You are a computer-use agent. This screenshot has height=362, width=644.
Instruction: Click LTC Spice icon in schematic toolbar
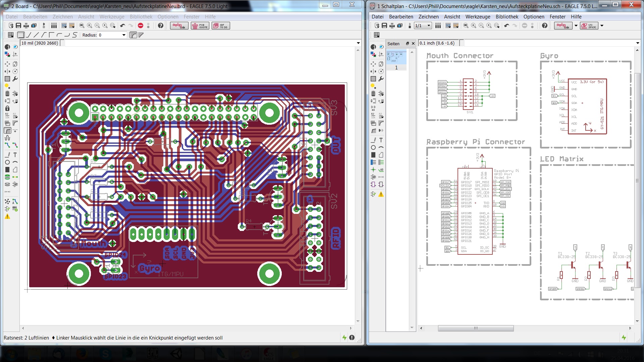589,26
